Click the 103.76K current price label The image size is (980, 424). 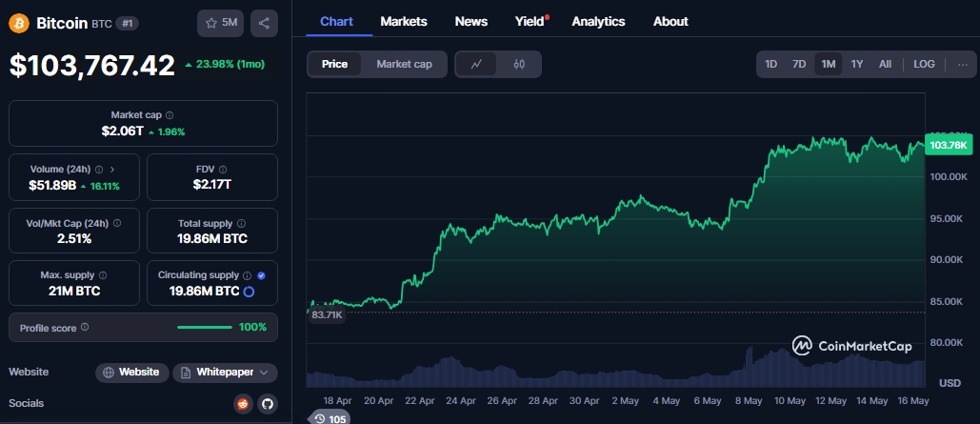[x=949, y=146]
